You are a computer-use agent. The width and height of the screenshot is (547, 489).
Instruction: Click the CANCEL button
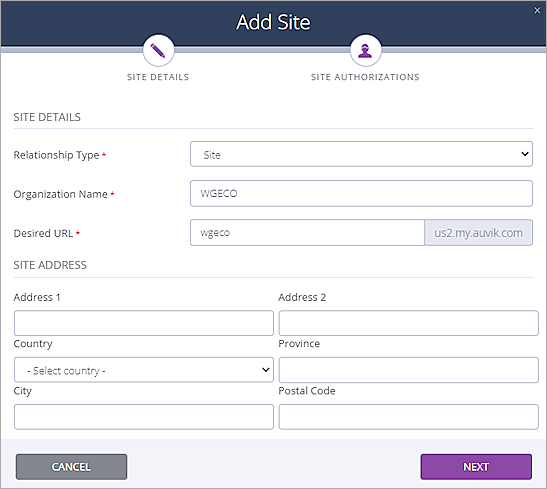71,467
